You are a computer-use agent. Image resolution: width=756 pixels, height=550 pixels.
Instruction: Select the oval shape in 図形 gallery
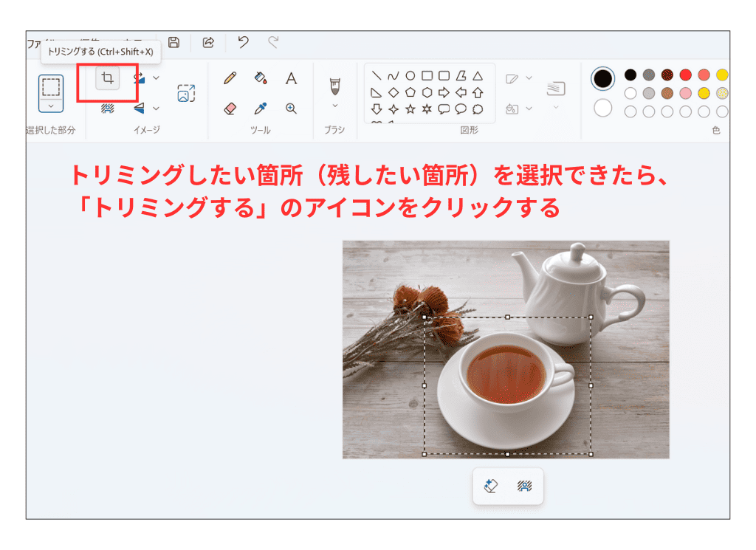[410, 75]
